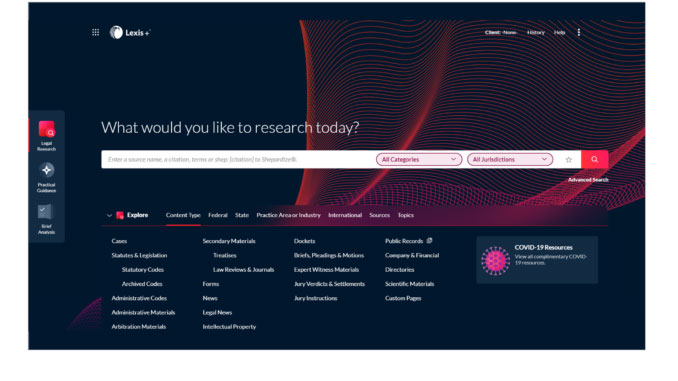Expand the All Jurisdictions dropdown
Screen dimensions: 678x381
510,160
